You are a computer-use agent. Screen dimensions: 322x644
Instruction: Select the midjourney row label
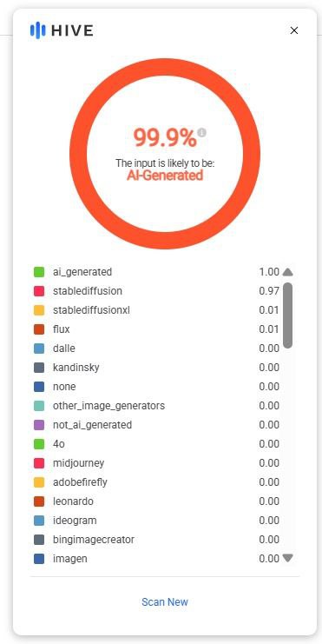tap(79, 463)
